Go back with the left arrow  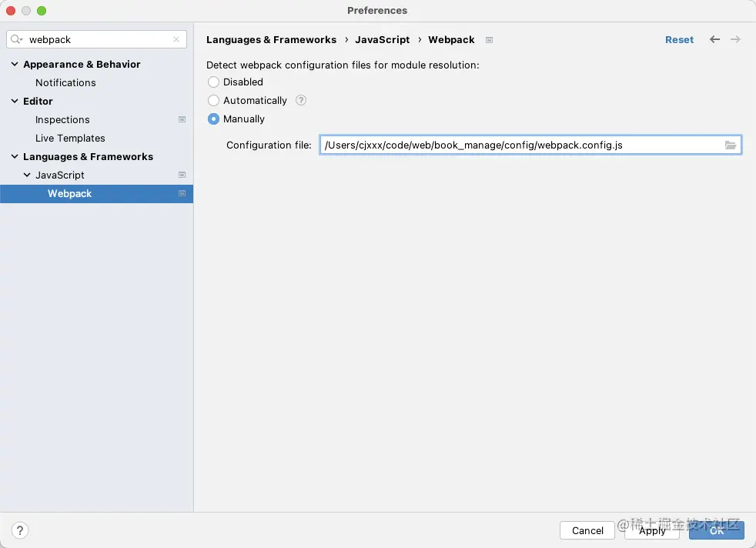714,39
